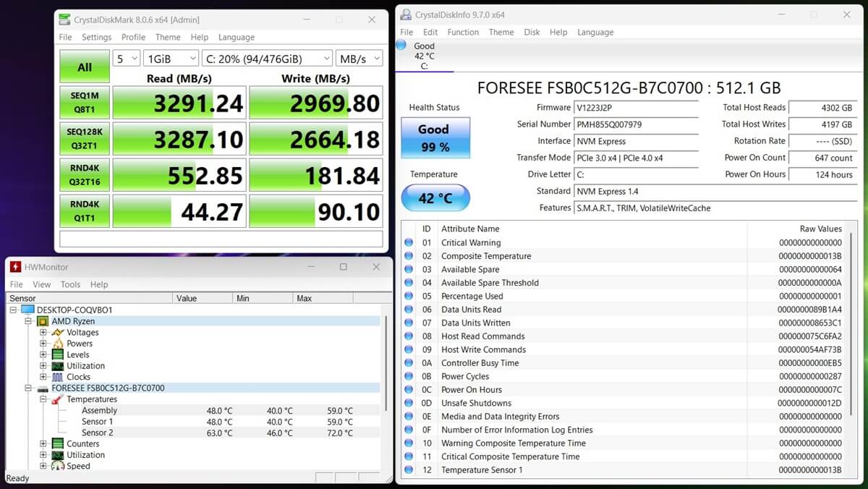Viewport: 868px width, 489px height.
Task: Select the Voltages lightning icon in HWMonitor
Action: pos(58,333)
